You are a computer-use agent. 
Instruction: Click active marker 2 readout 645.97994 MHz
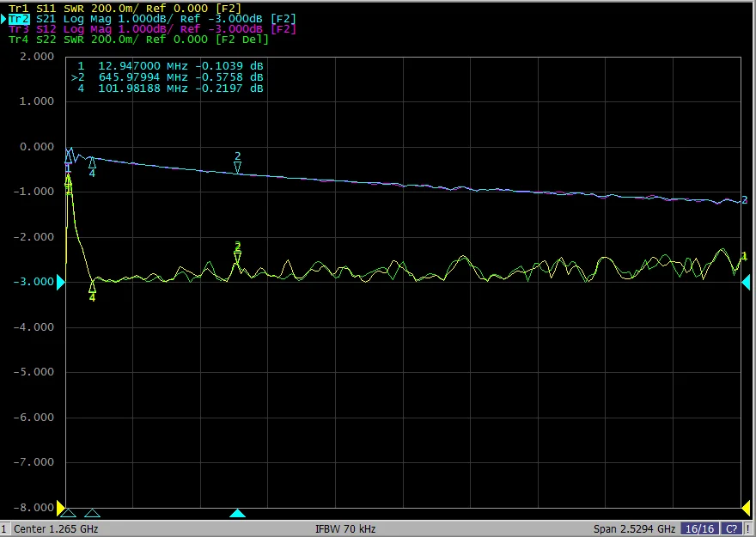[167, 77]
